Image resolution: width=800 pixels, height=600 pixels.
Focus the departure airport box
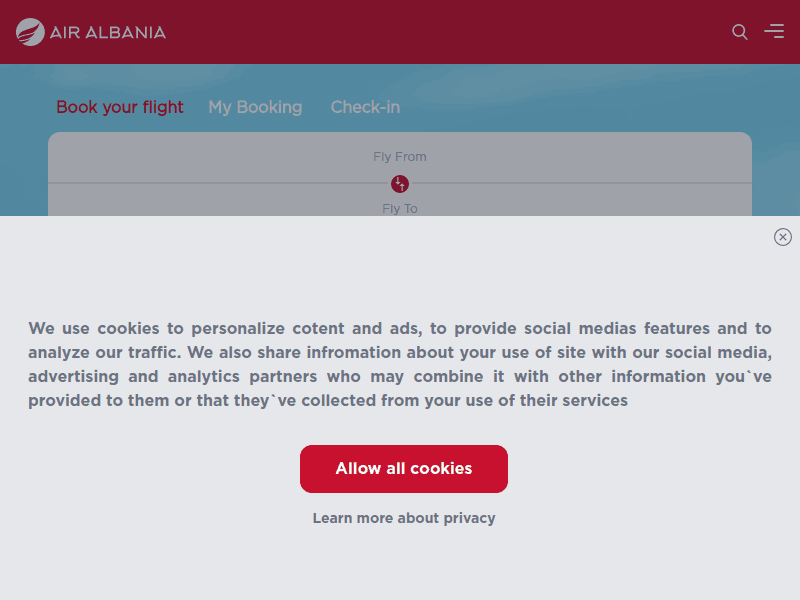click(400, 156)
